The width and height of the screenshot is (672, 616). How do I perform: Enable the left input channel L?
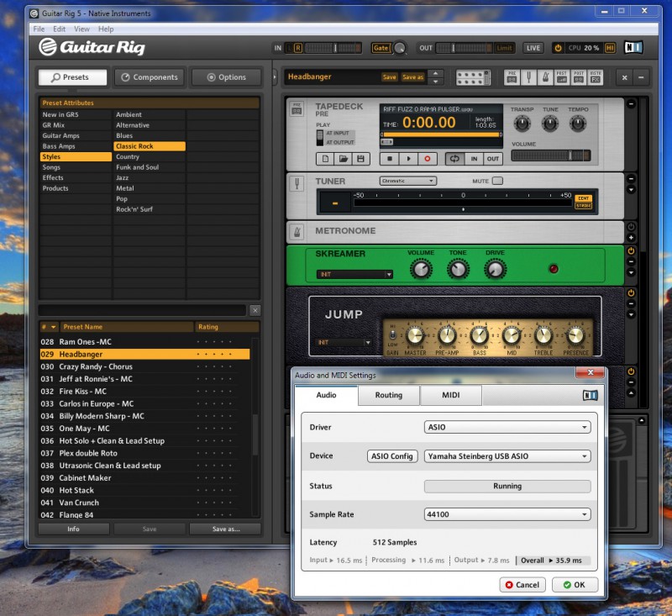pyautogui.click(x=289, y=48)
